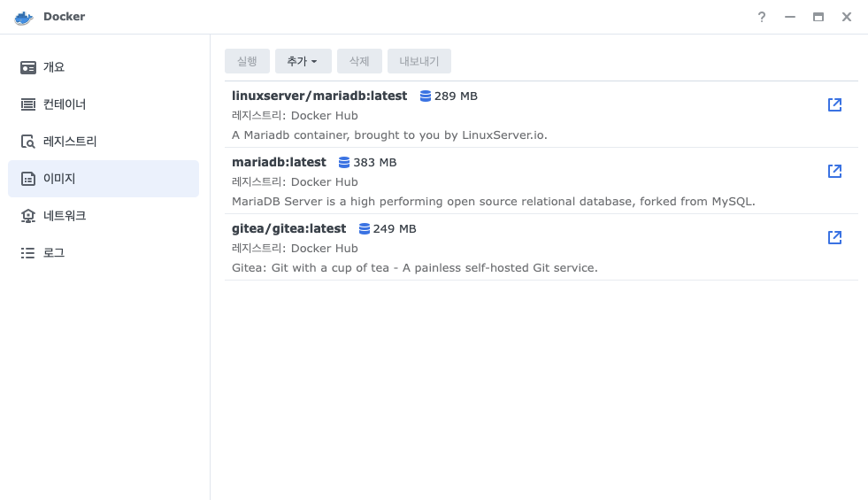Screen dimensions: 868x500
Task: Open external link for gitea/gitea:latest
Action: tap(834, 237)
